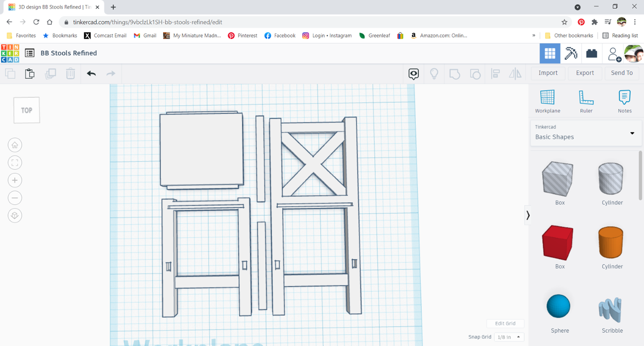Image resolution: width=644 pixels, height=346 pixels.
Task: Zoom in with the plus button
Action: click(15, 180)
